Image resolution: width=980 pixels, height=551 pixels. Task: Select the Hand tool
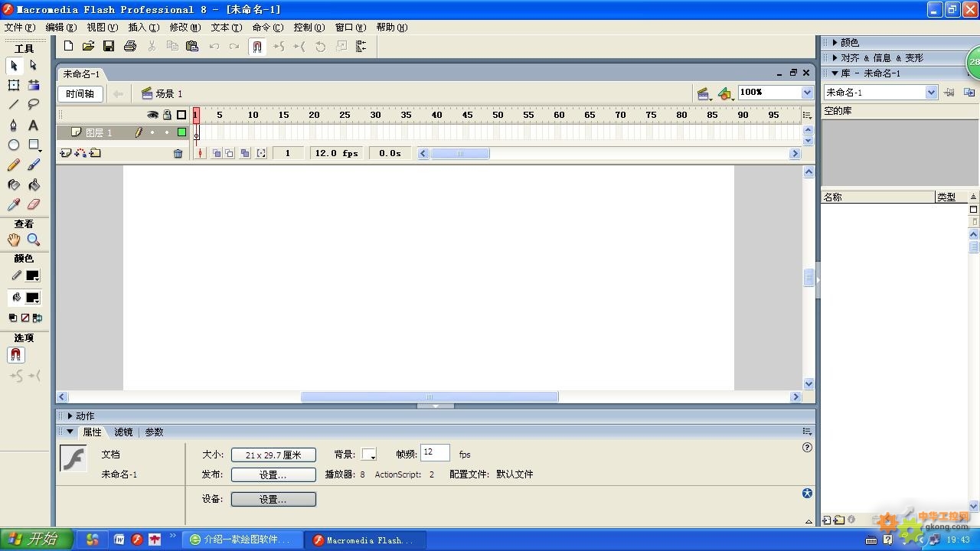14,240
